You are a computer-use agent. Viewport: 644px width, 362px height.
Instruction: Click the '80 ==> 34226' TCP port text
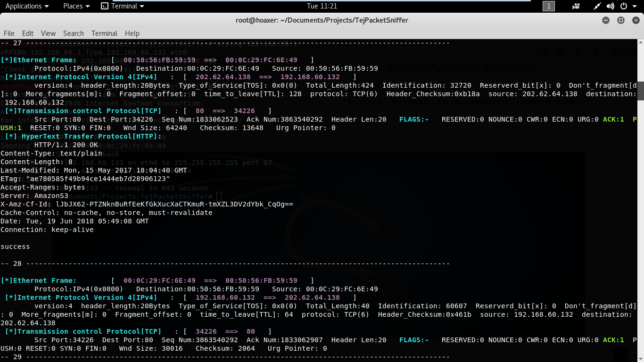225,111
